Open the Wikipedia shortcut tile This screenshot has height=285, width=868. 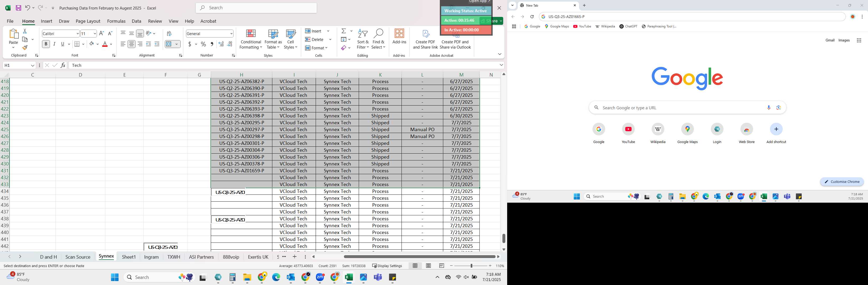point(658,133)
